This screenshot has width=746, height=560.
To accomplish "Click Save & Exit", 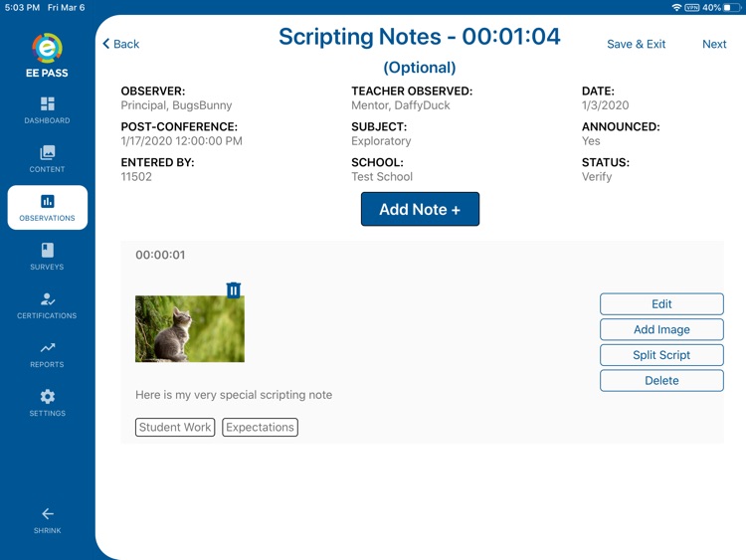I will point(637,44).
